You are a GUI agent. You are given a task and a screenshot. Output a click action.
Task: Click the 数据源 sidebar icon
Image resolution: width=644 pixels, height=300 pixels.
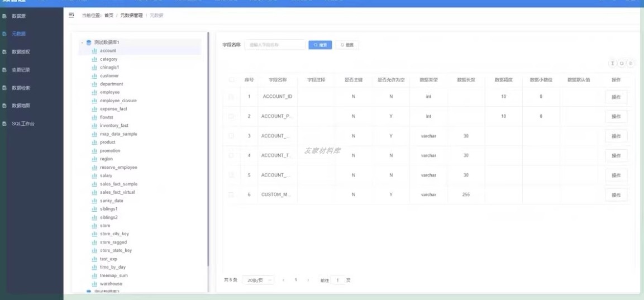pyautogui.click(x=4, y=16)
